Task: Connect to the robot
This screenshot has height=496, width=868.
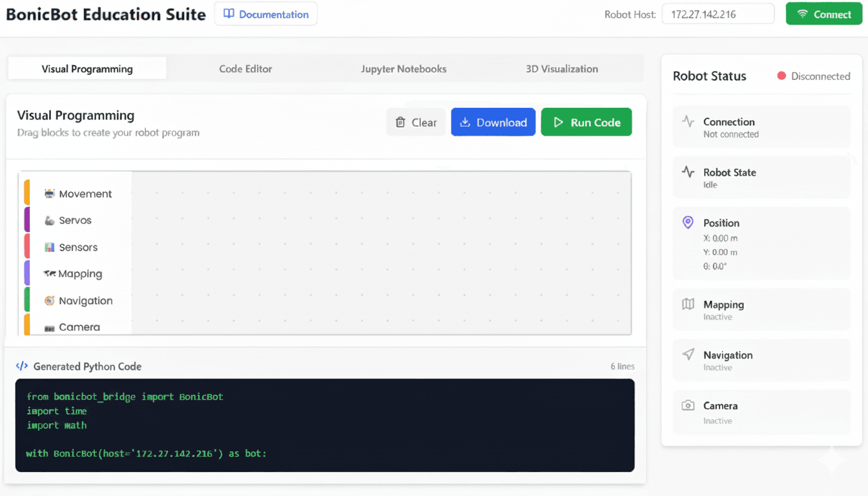Action: point(823,14)
